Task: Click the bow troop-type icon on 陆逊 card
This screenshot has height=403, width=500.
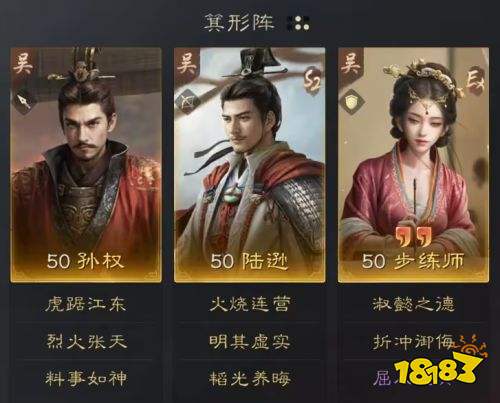Action: coord(188,101)
